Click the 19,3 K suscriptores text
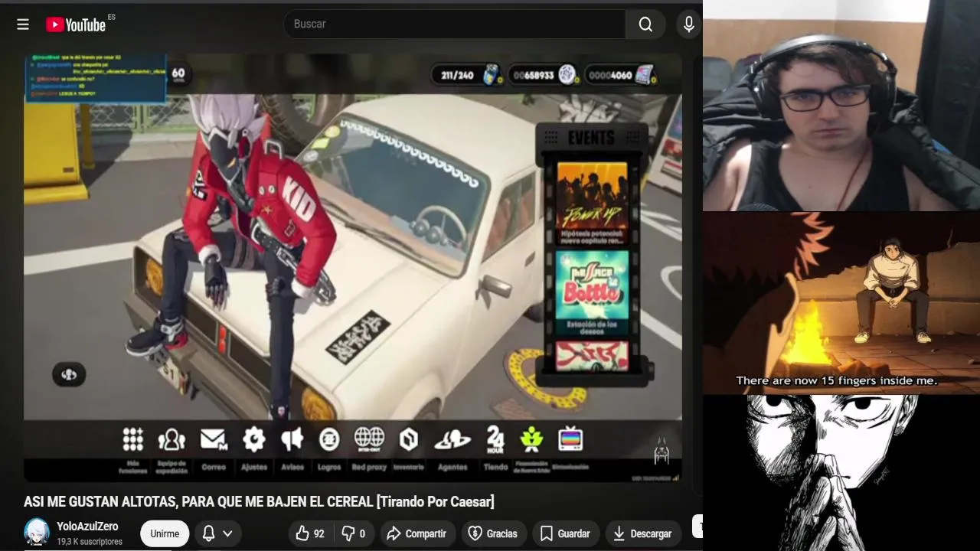 pos(90,541)
